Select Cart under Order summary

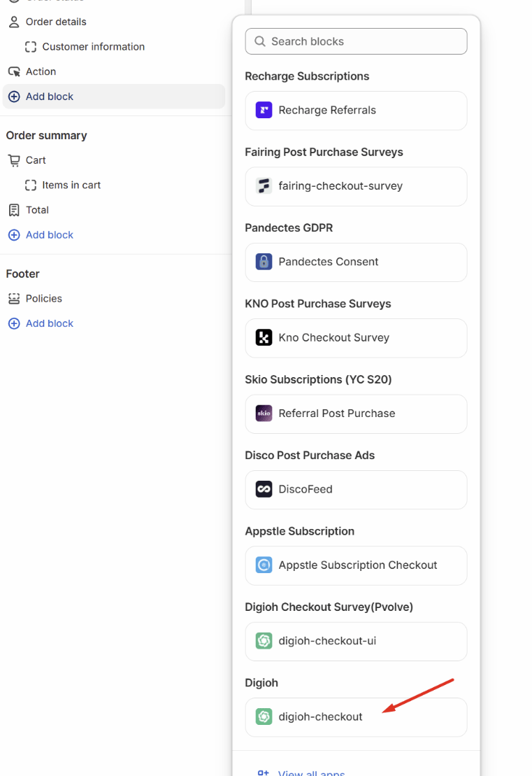click(36, 160)
